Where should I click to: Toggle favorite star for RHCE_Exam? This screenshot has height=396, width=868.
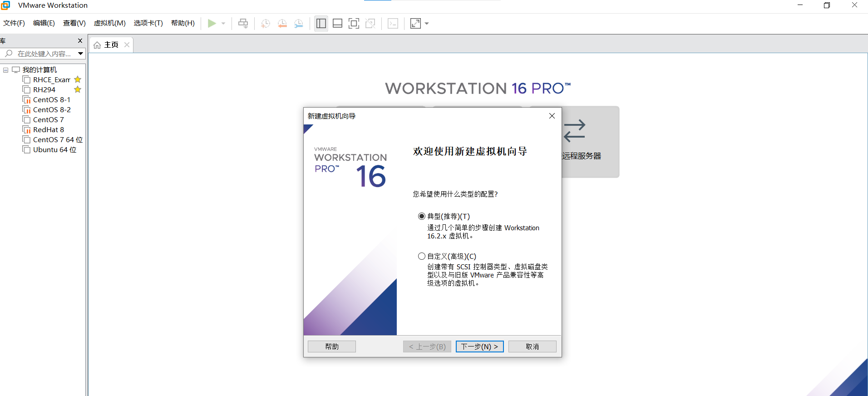pyautogui.click(x=78, y=79)
